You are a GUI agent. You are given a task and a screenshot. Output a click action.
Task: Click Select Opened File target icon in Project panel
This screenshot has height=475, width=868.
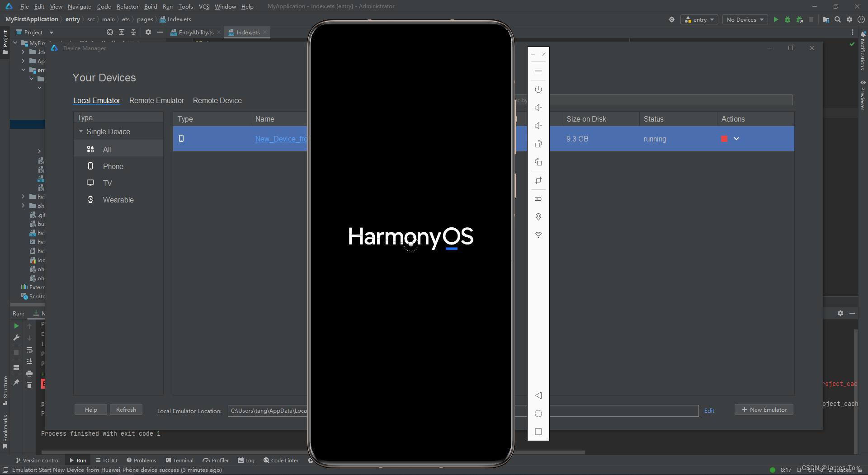coord(110,32)
